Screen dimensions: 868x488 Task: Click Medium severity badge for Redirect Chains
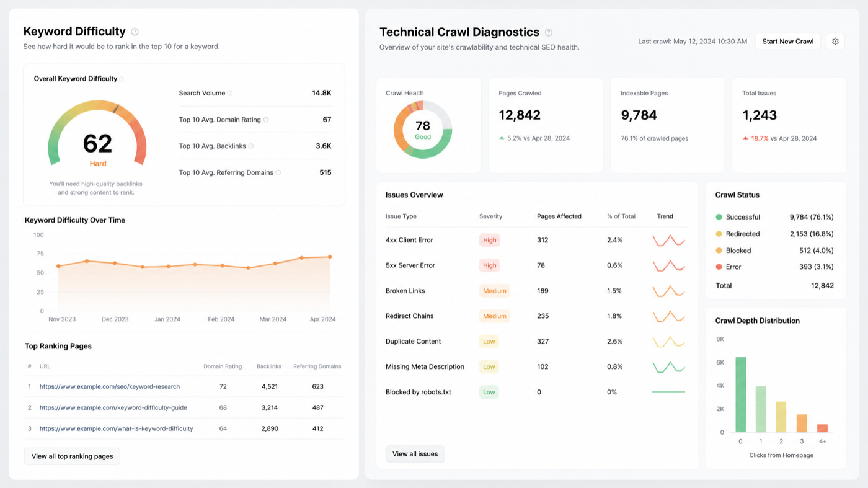pyautogui.click(x=494, y=316)
